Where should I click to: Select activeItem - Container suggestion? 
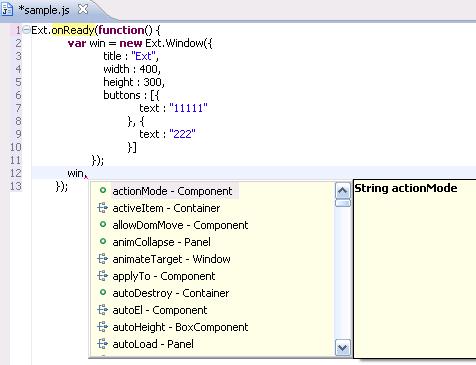[x=166, y=208]
